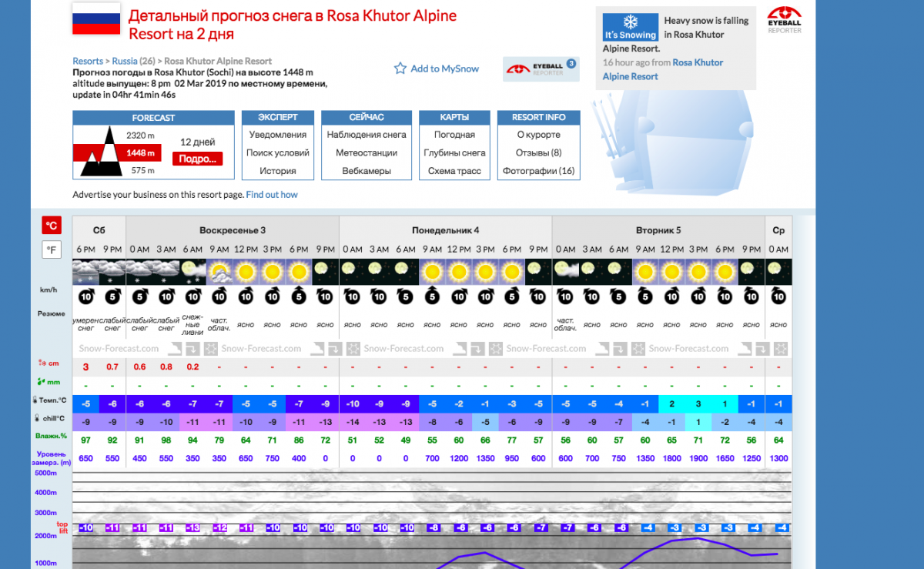Open the СЕЙЧАС tab header
924x569 pixels.
(367, 118)
